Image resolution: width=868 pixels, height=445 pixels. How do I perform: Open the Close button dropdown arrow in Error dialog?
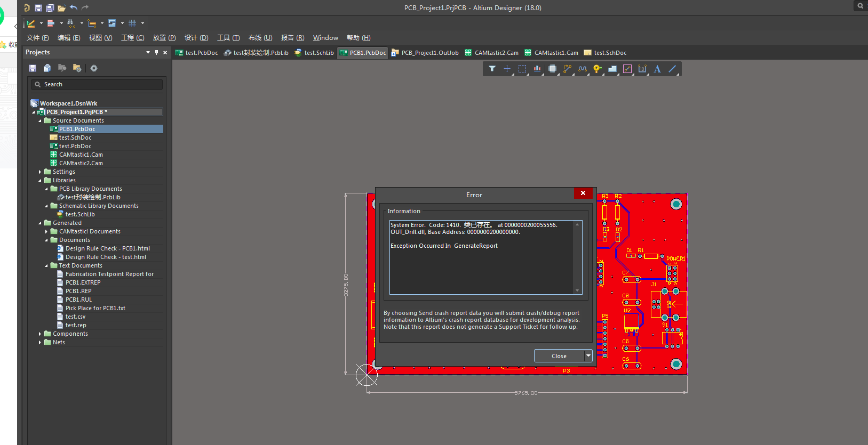tap(588, 355)
